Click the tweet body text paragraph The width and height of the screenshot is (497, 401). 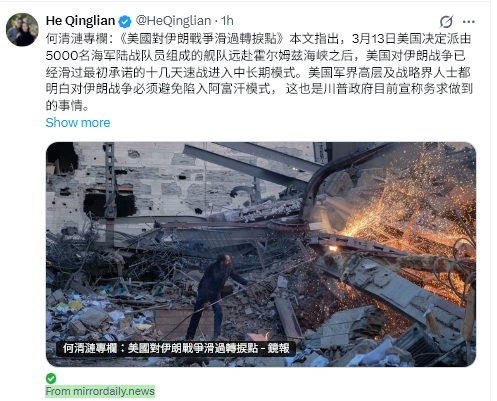coord(259,72)
